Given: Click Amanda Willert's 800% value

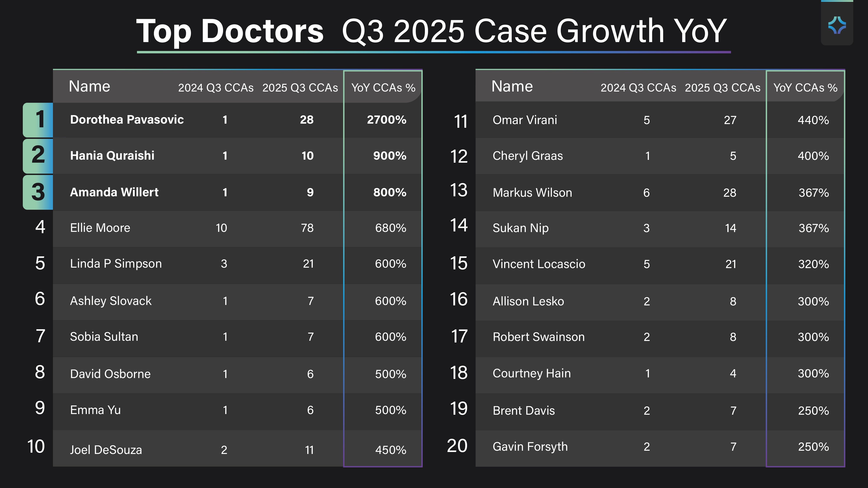Looking at the screenshot, I should (x=390, y=192).
